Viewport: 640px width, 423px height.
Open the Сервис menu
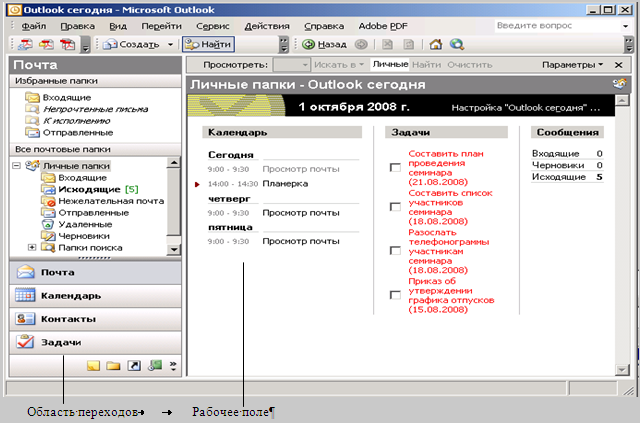point(213,26)
